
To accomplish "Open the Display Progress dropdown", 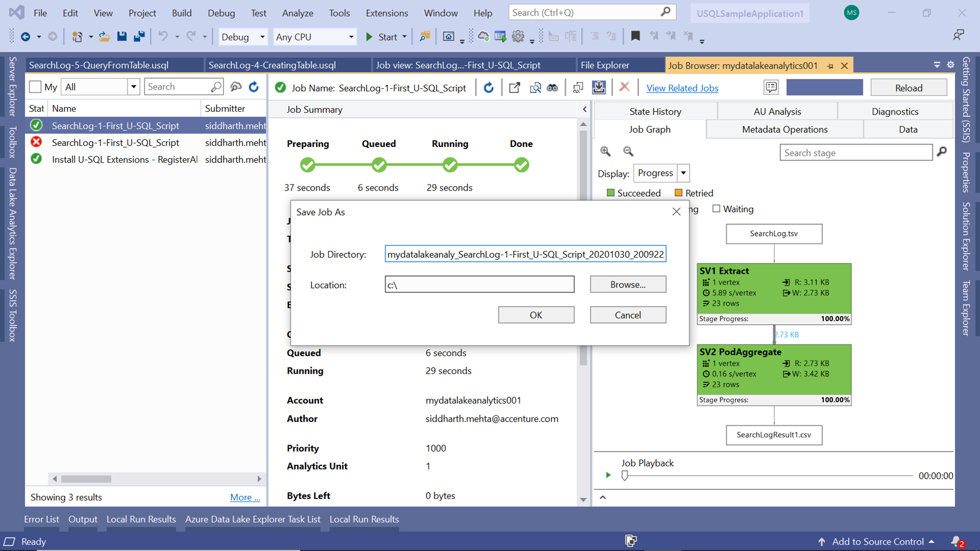I will [x=683, y=173].
